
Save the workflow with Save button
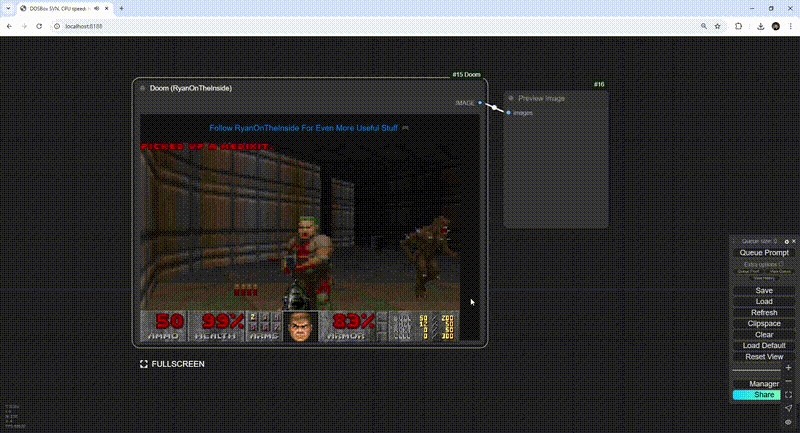(764, 291)
